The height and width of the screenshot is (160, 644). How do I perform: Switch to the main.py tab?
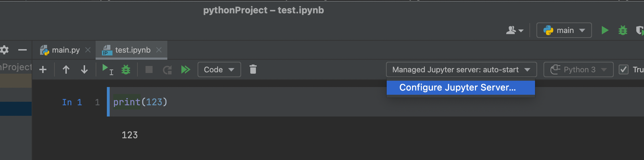[65, 50]
